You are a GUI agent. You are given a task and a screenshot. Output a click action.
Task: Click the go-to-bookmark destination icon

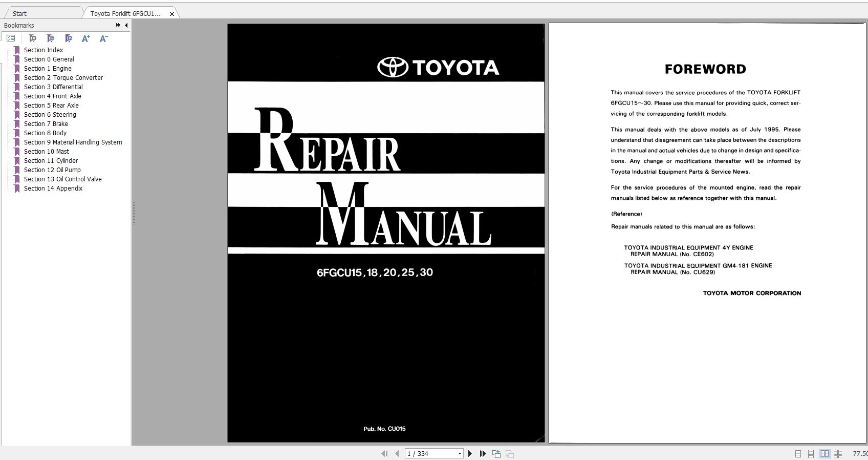69,38
